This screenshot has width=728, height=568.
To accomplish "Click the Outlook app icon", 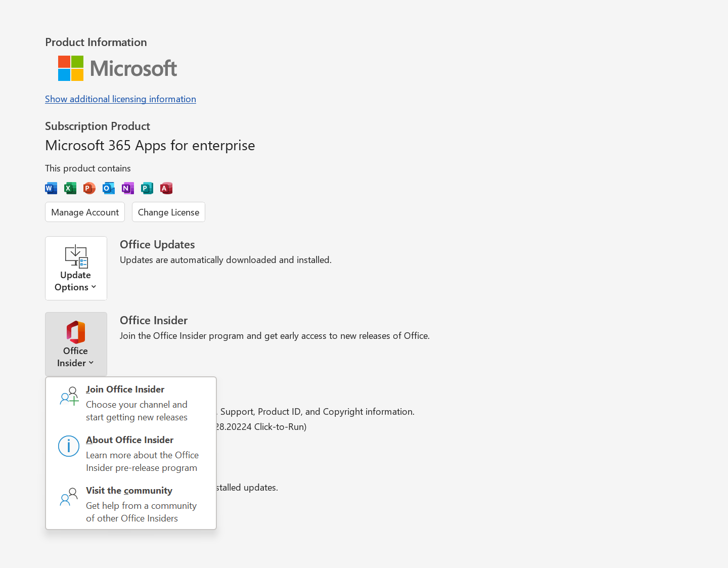I will pos(109,188).
